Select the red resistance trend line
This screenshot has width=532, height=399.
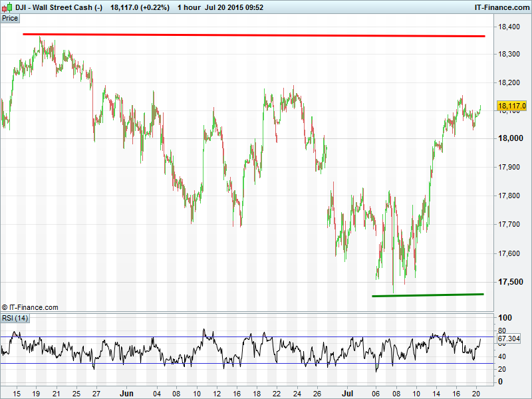(x=253, y=35)
